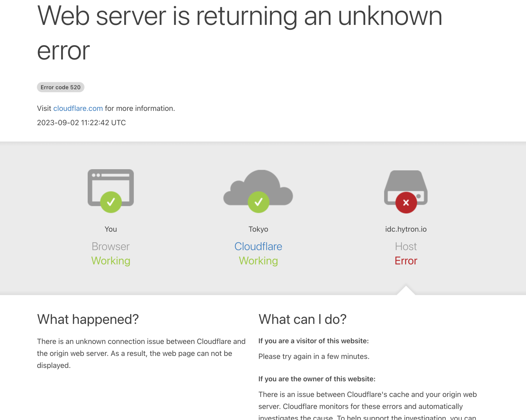Click the red Error status text
The height and width of the screenshot is (420, 526).
(406, 261)
